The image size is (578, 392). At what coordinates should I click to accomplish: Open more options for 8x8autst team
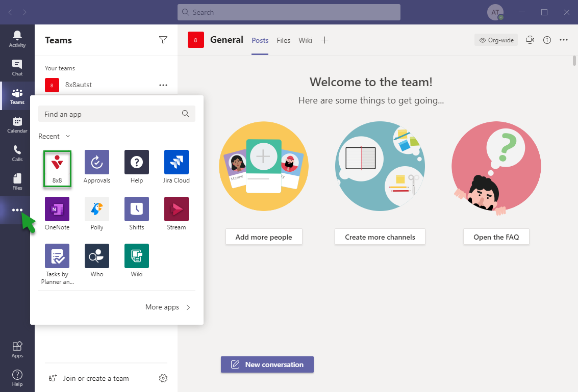(x=163, y=85)
